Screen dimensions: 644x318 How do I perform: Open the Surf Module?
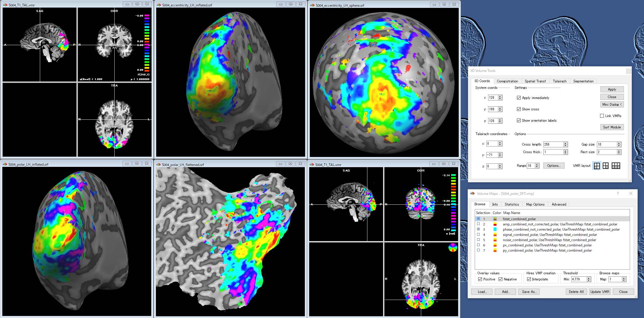tap(612, 127)
